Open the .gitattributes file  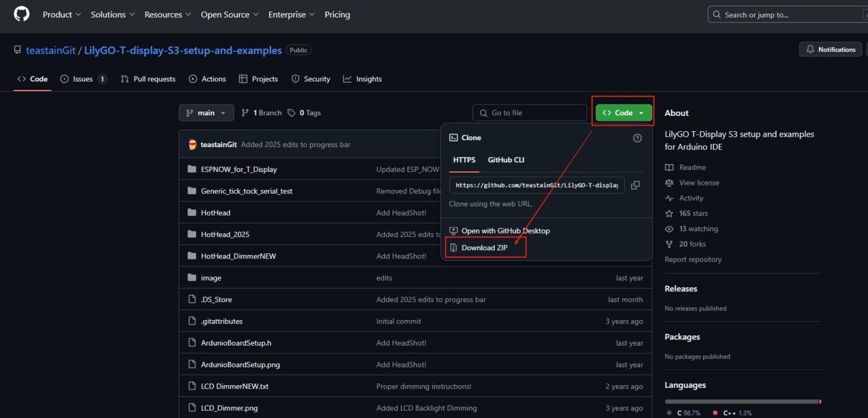coord(222,321)
